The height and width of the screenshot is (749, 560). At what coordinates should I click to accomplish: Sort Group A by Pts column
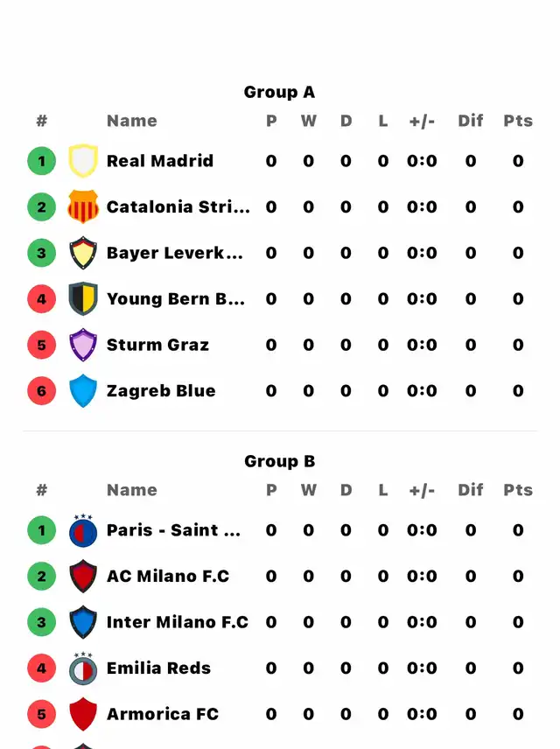[518, 121]
